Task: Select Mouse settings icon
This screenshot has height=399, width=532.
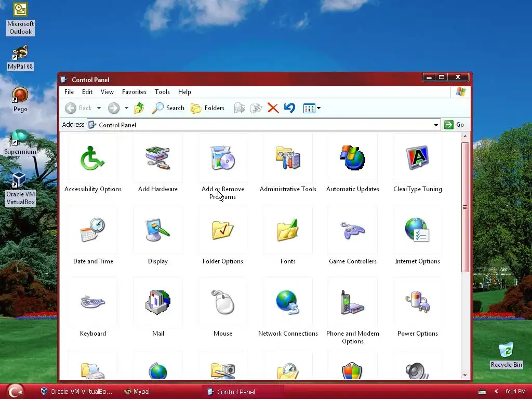Action: [222, 302]
